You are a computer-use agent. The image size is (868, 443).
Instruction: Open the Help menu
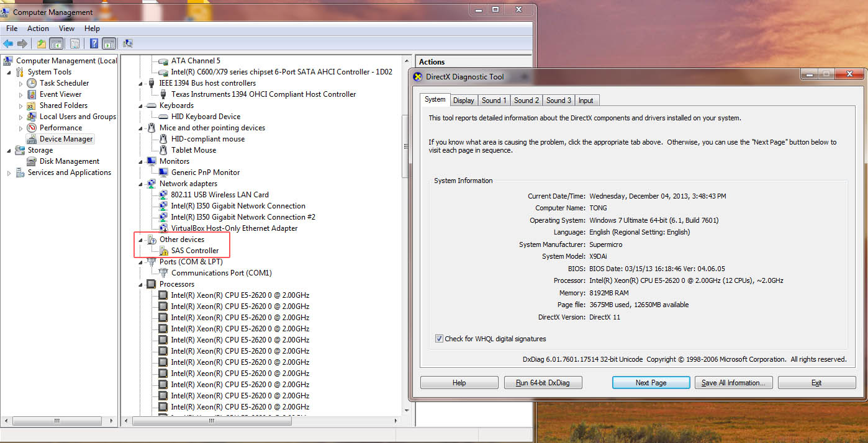92,29
